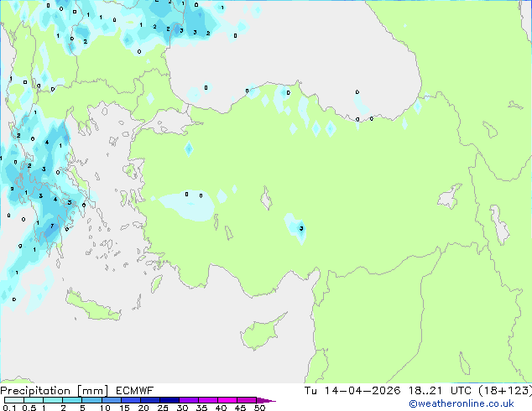Click the precipitation value '7' over Greece
This screenshot has width=532, height=411.
tap(52, 226)
